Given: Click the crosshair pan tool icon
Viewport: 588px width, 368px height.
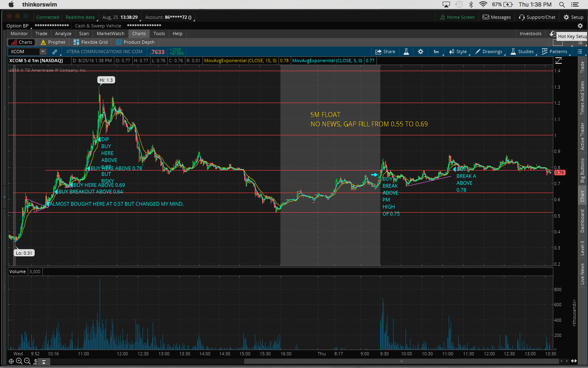Looking at the screenshot, I should (x=11, y=361).
